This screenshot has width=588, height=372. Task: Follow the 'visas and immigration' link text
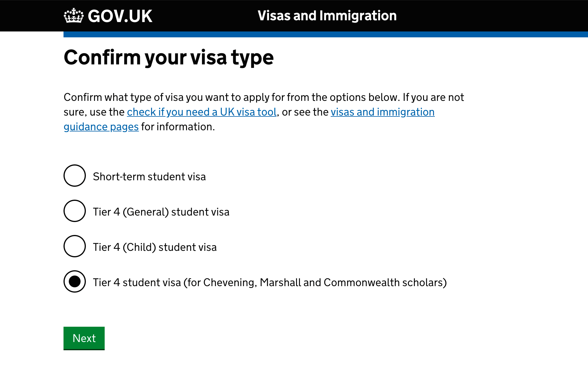pyautogui.click(x=382, y=112)
